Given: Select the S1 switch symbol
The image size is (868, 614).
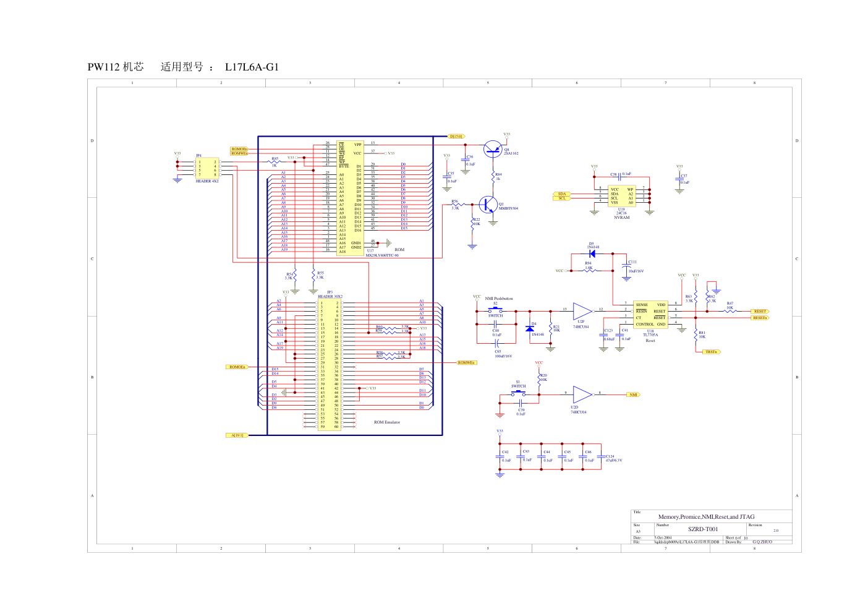Looking at the screenshot, I should [x=518, y=392].
